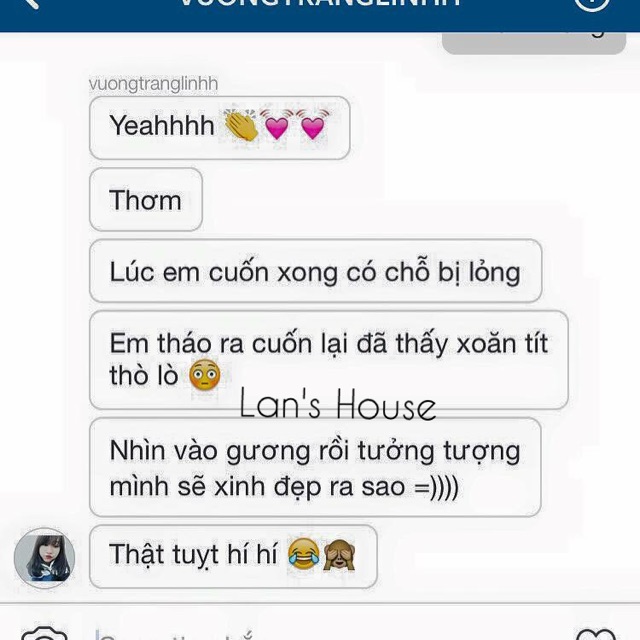The height and width of the screenshot is (640, 640).
Task: Select the "Em tháo ra cuốn lại" message
Action: [329, 360]
